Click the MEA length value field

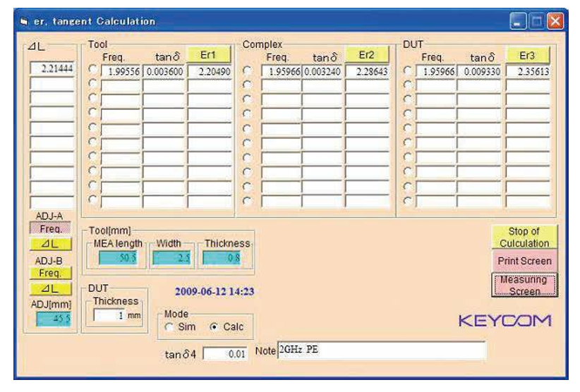click(118, 257)
